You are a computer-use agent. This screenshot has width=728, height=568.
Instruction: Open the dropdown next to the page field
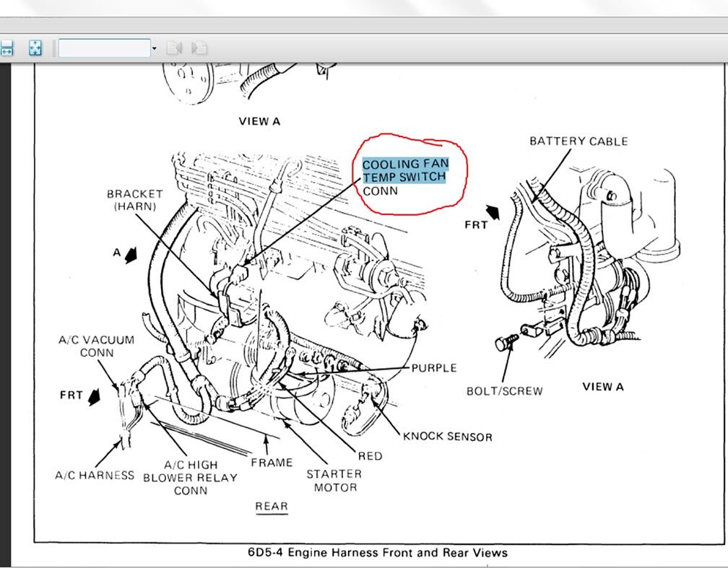point(153,48)
